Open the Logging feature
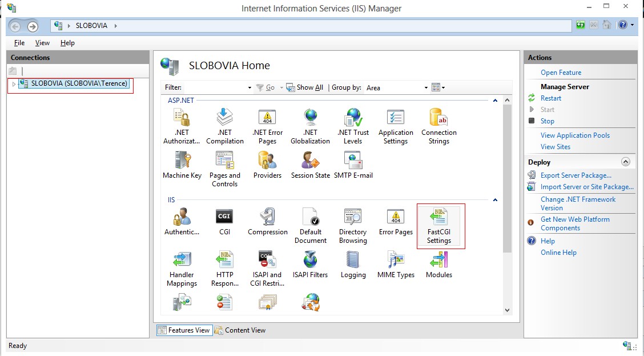 (353, 265)
